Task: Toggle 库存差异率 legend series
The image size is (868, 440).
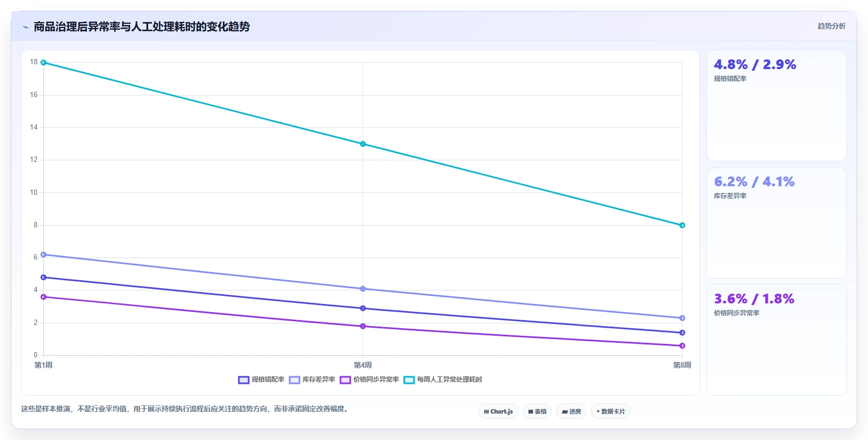Action: pyautogui.click(x=312, y=380)
